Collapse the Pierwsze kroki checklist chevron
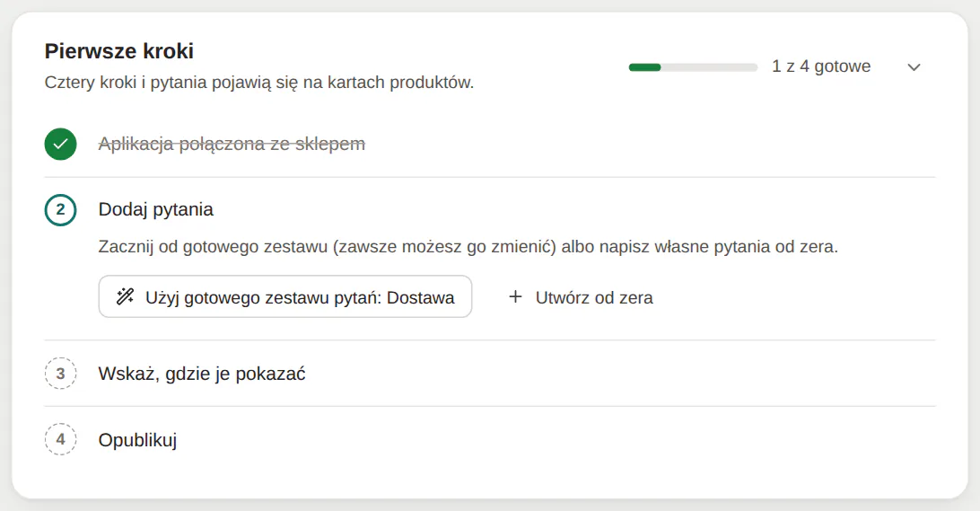Screen dimensions: 980x511 [x=914, y=67]
